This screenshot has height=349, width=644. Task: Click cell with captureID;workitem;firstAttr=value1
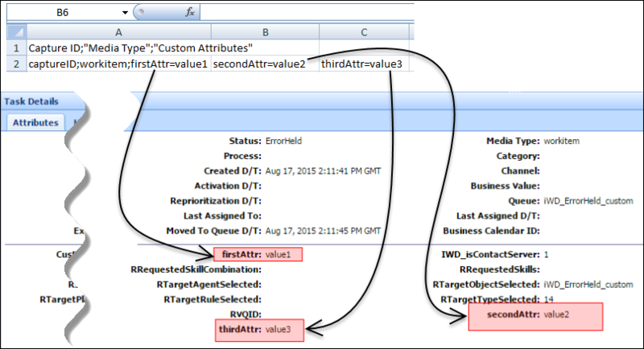[x=119, y=64]
